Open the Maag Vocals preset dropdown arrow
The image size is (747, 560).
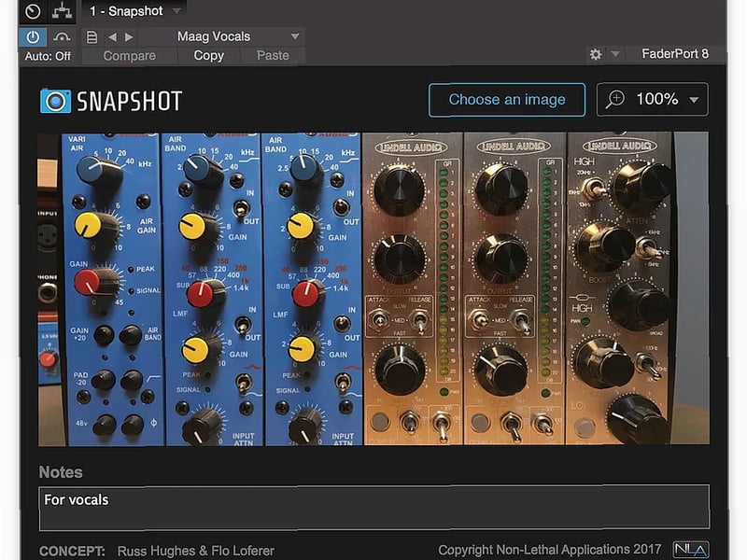point(295,35)
